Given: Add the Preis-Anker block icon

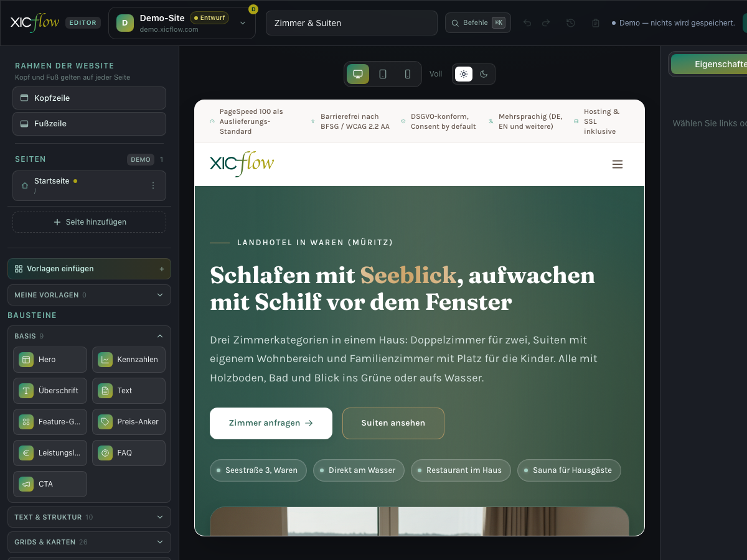Looking at the screenshot, I should 105,422.
